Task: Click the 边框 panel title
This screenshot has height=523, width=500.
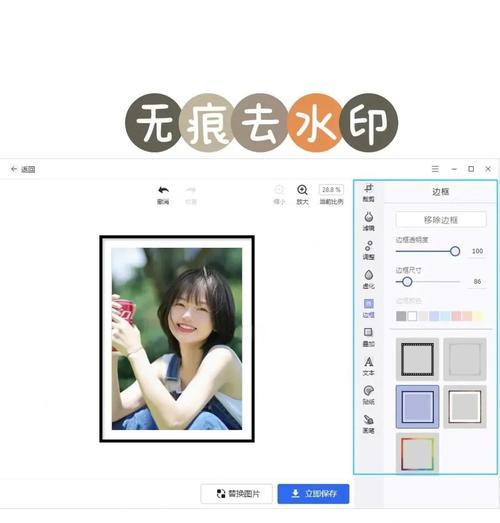Action: click(440, 191)
